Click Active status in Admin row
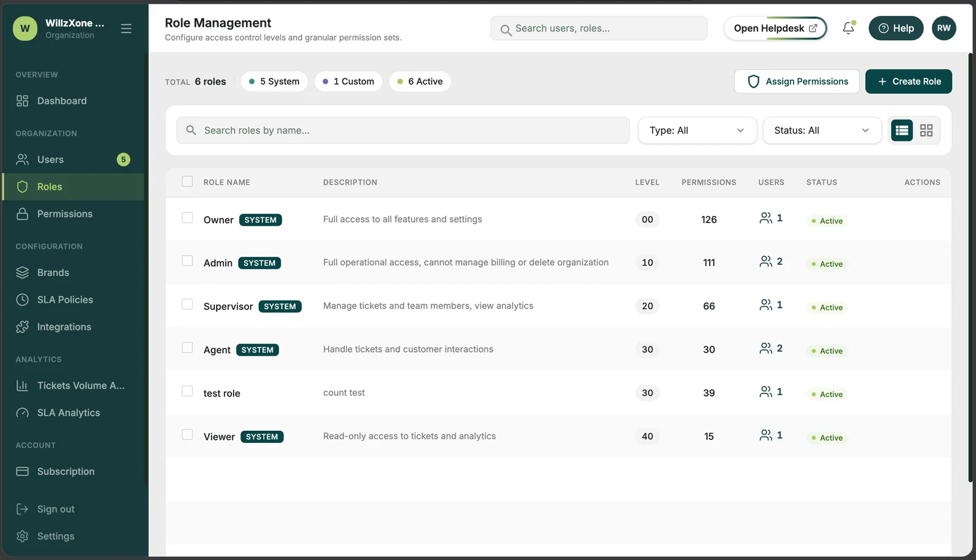 point(827,264)
